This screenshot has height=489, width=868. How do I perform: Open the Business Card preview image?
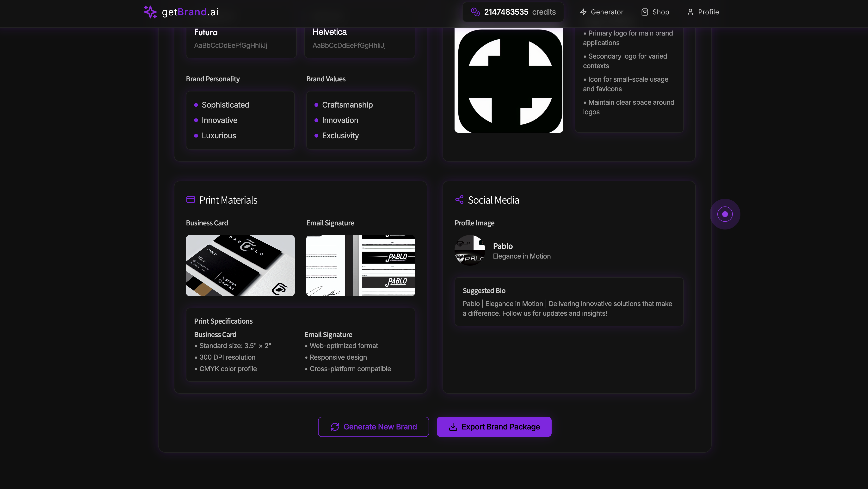[x=240, y=265]
